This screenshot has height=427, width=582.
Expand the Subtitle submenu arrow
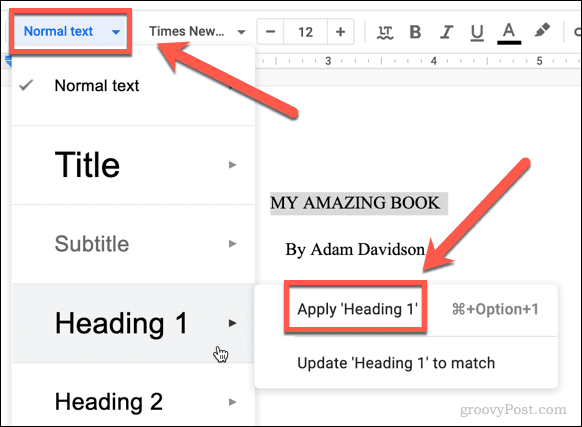pyautogui.click(x=232, y=244)
